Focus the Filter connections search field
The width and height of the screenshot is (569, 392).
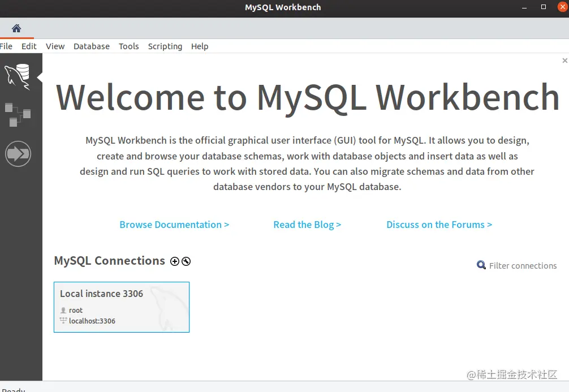(523, 266)
